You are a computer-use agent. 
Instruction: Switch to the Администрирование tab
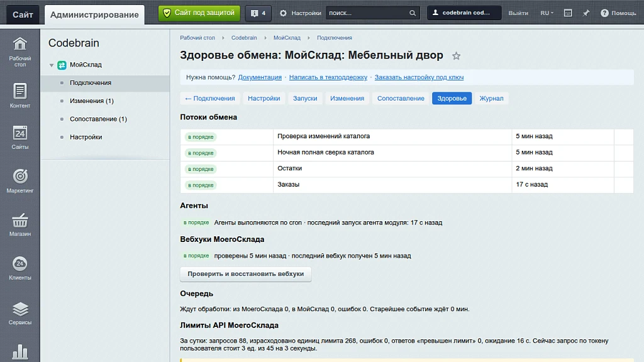coord(94,15)
